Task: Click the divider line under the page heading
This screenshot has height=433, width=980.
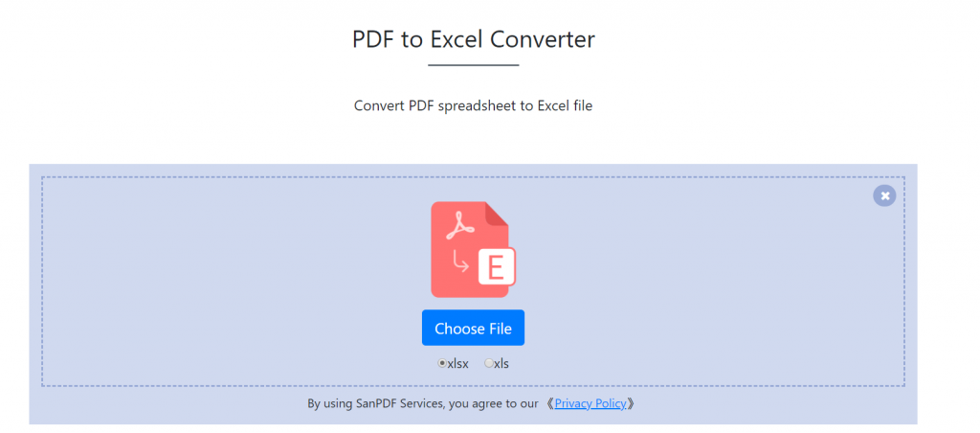Action: coord(473,65)
